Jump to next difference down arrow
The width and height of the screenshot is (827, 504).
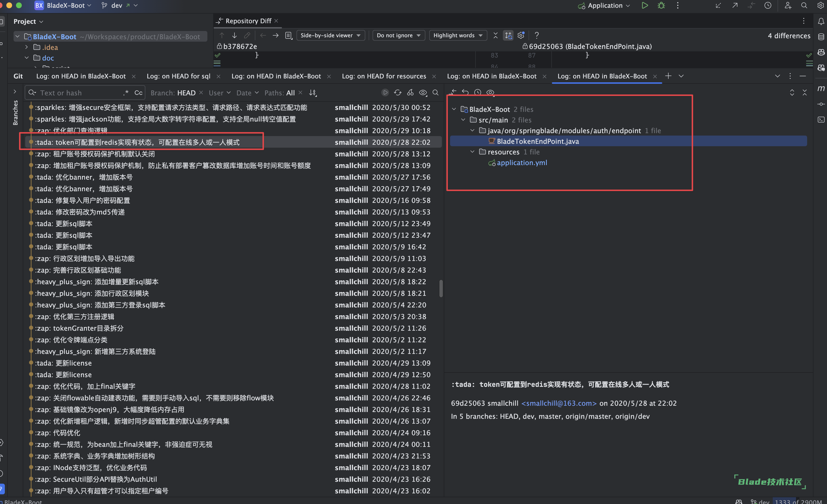click(234, 35)
